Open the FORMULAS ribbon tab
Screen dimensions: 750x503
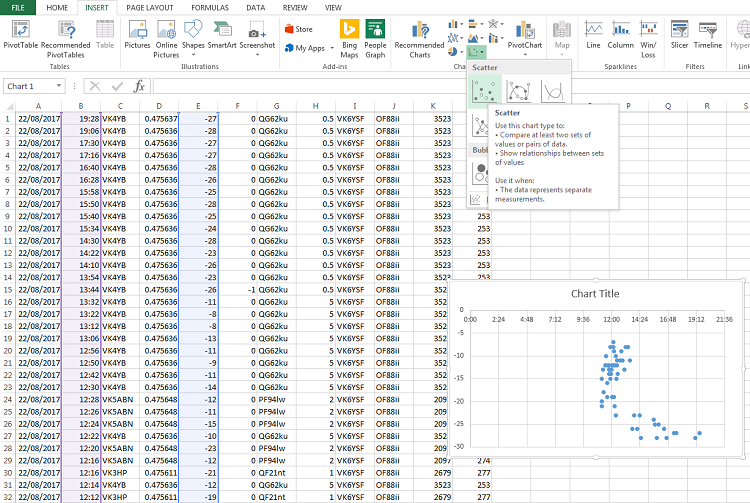212,7
